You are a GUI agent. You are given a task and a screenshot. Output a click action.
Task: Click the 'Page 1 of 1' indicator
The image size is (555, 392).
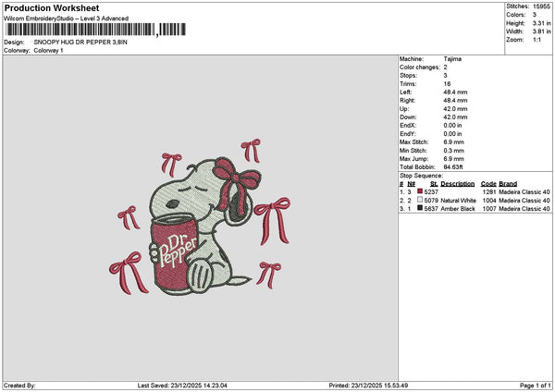pos(536,386)
